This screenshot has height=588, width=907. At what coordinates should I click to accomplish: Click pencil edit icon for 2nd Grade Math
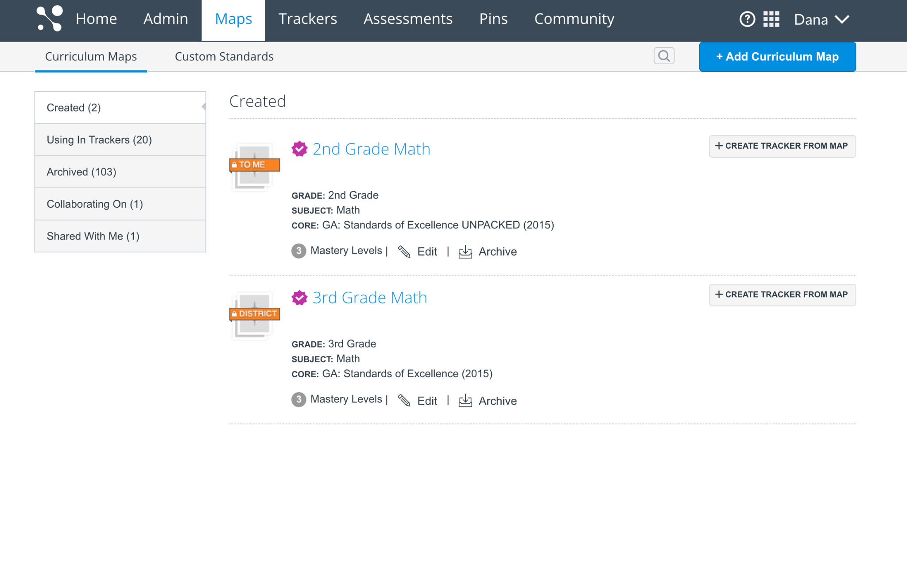tap(404, 251)
